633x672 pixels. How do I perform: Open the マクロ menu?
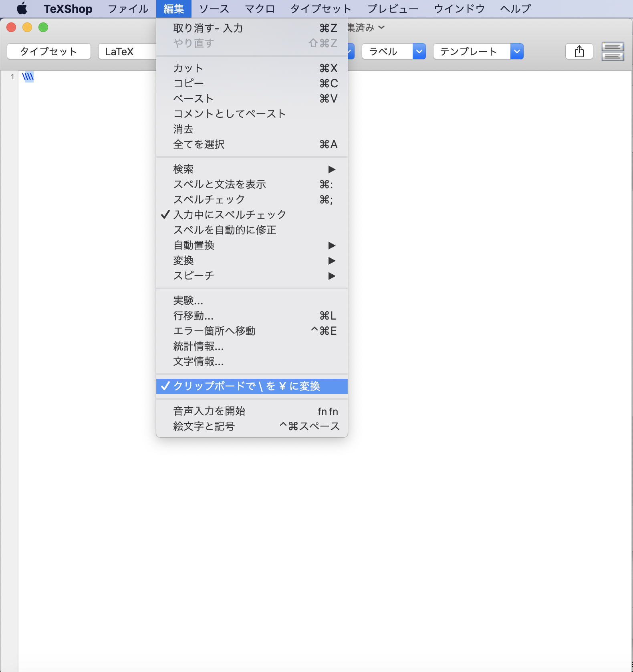tap(260, 9)
